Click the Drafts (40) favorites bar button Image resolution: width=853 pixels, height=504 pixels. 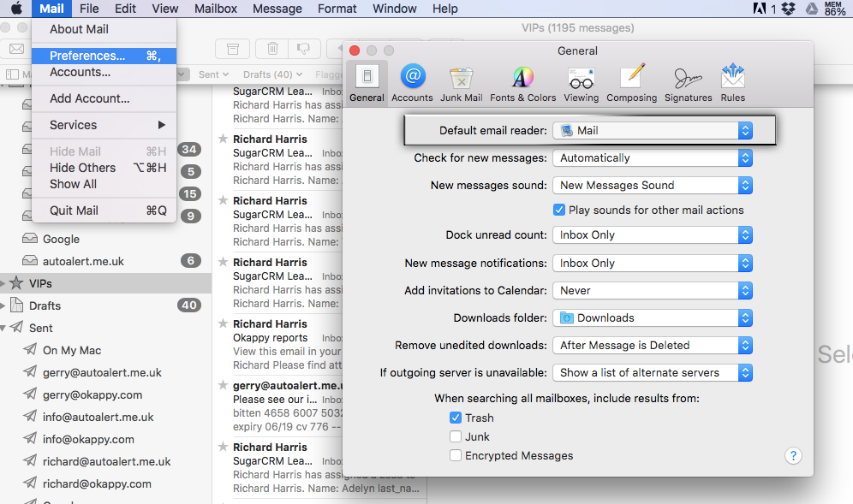point(272,74)
